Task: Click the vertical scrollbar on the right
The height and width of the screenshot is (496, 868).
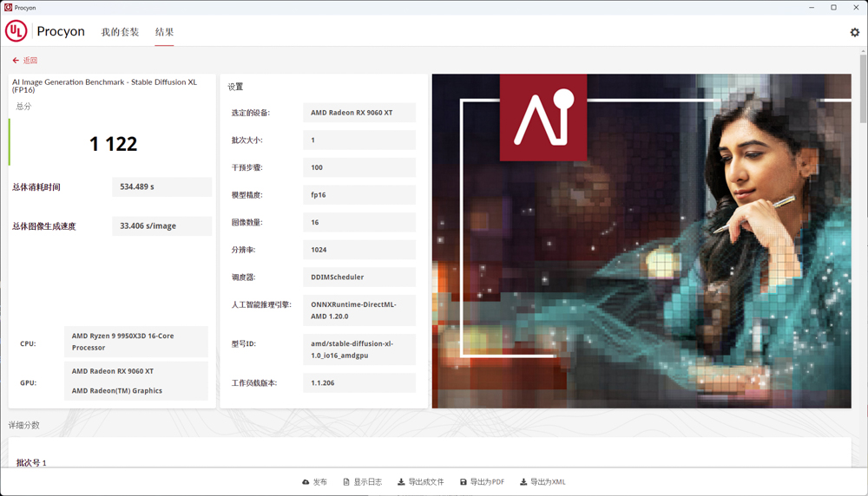Action: (x=863, y=87)
